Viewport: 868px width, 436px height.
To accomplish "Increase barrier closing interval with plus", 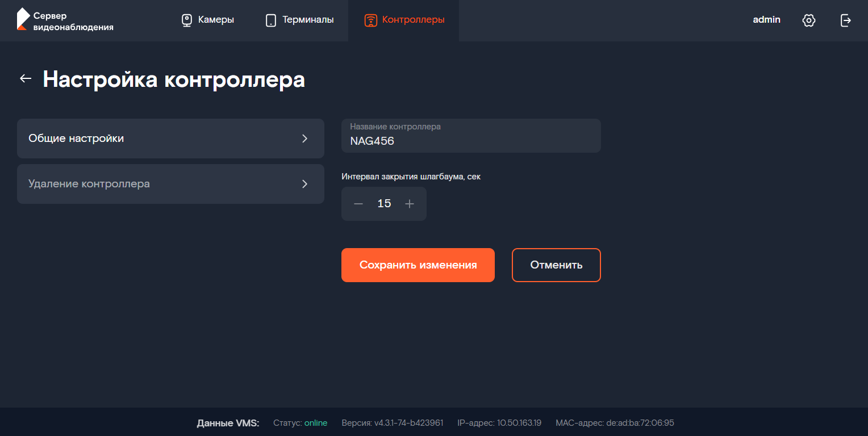I will pos(410,204).
